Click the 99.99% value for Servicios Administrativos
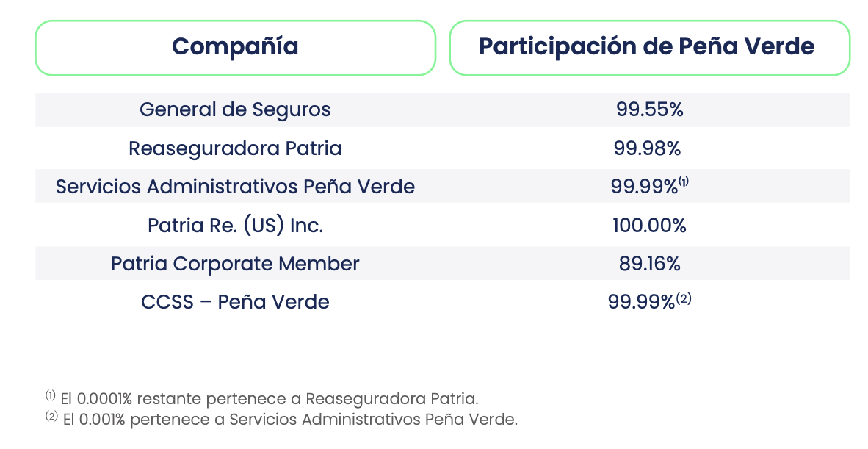The height and width of the screenshot is (449, 868). 643,187
